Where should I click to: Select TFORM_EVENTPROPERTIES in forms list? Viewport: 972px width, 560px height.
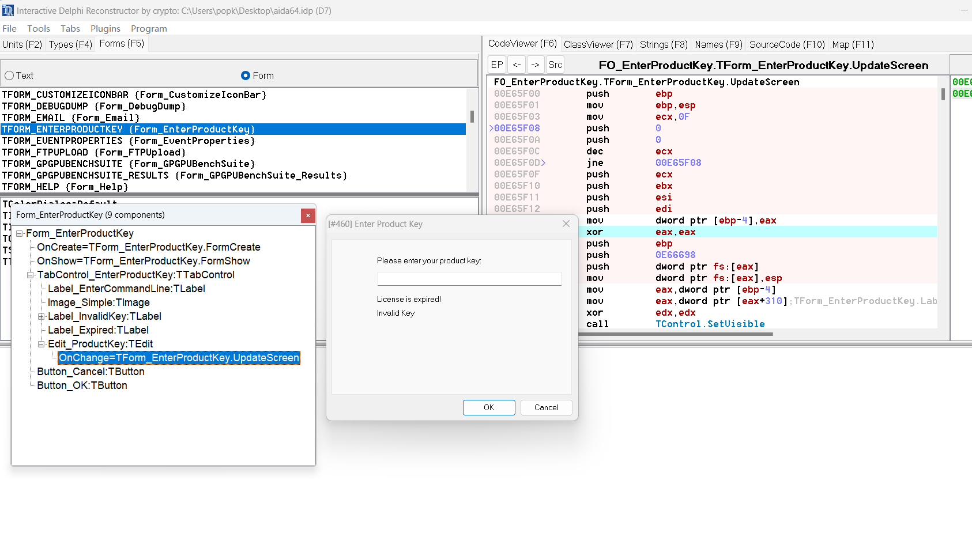click(x=233, y=141)
